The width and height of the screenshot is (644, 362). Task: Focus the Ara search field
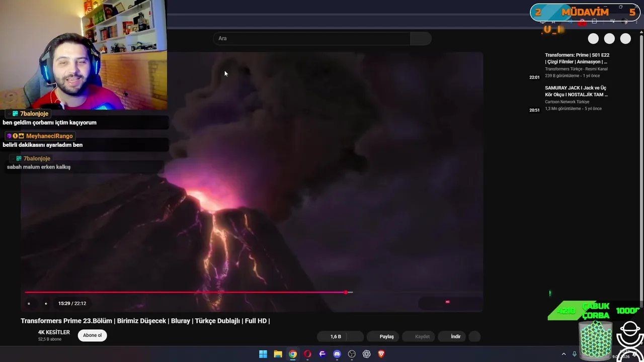click(312, 38)
